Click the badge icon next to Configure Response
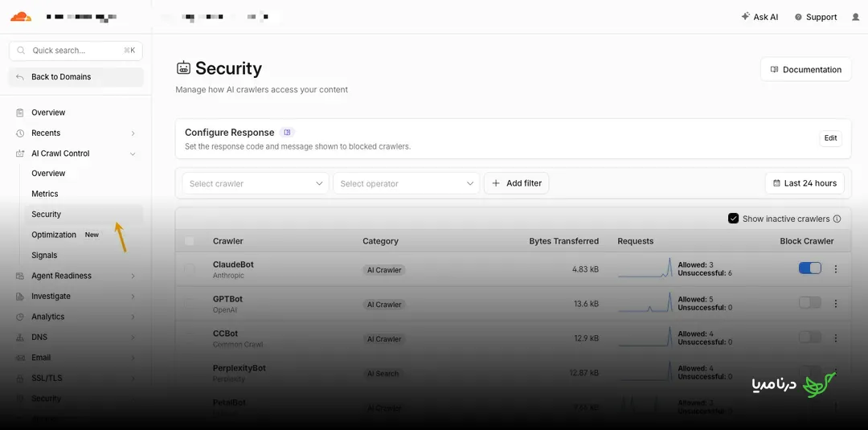The height and width of the screenshot is (430, 868). [287, 133]
